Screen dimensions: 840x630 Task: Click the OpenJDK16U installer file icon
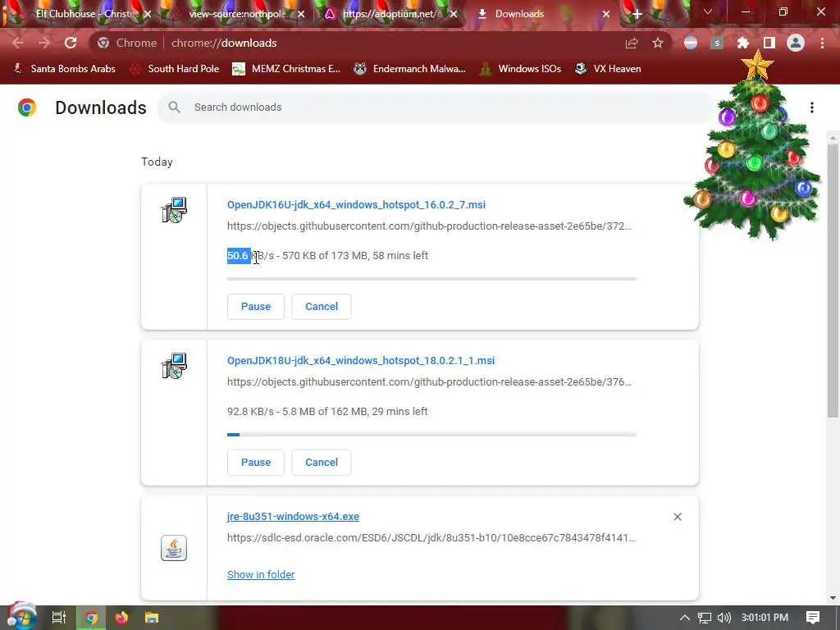click(x=174, y=209)
